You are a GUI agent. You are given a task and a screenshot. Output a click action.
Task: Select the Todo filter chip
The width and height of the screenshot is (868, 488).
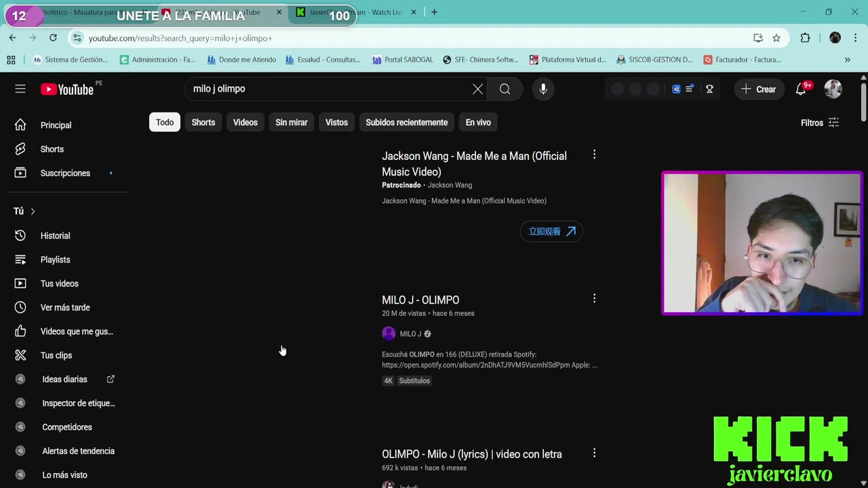coord(165,123)
